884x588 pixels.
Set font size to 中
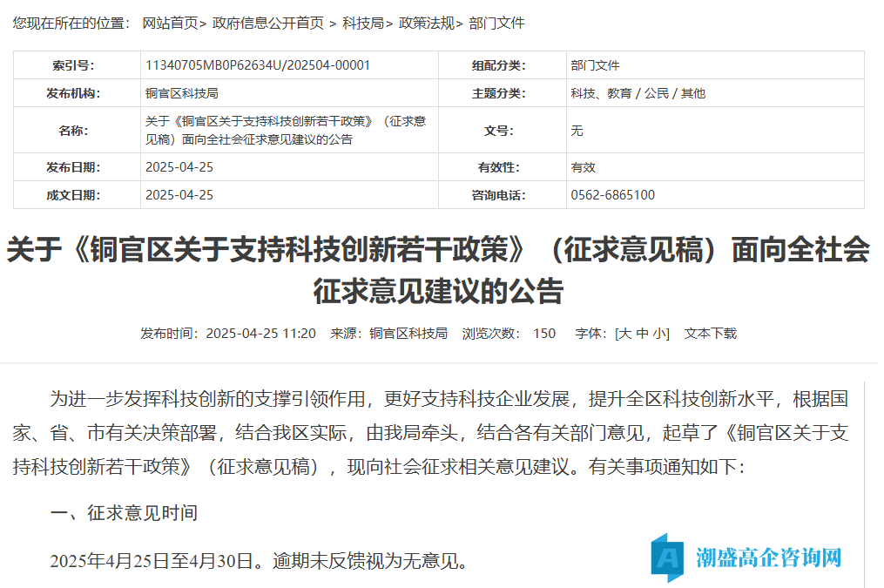(642, 333)
